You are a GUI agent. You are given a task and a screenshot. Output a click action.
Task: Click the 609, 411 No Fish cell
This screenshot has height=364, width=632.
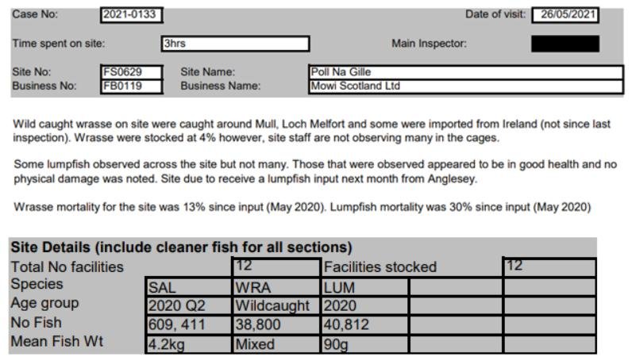(x=188, y=325)
